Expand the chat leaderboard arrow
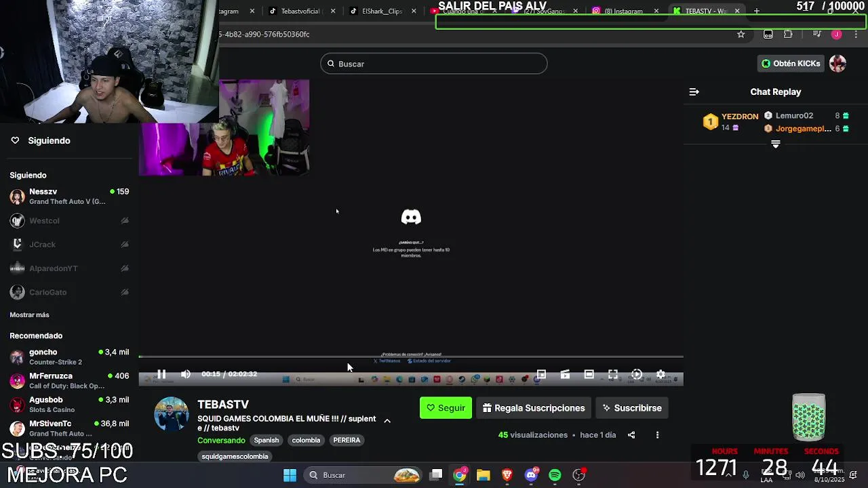The height and width of the screenshot is (488, 868). 776,144
